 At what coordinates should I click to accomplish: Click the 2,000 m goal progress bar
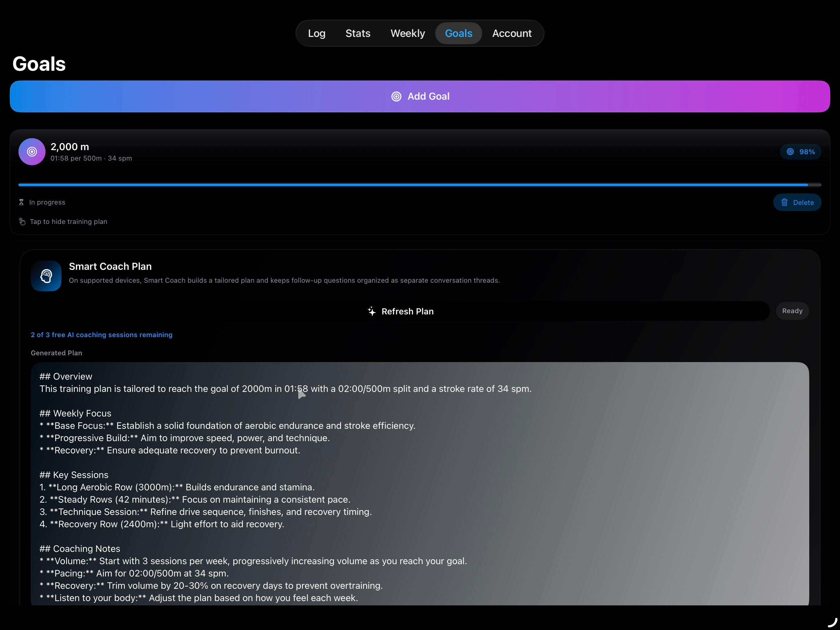pos(420,185)
